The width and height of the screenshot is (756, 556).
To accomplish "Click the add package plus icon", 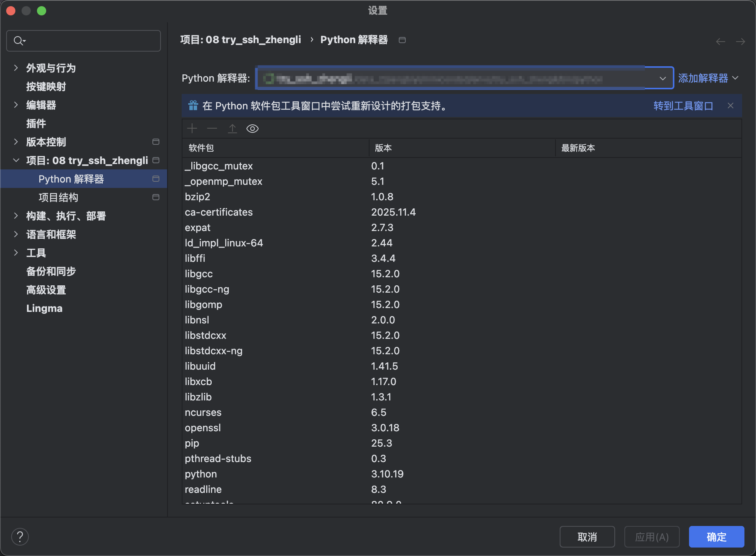I will tap(192, 129).
